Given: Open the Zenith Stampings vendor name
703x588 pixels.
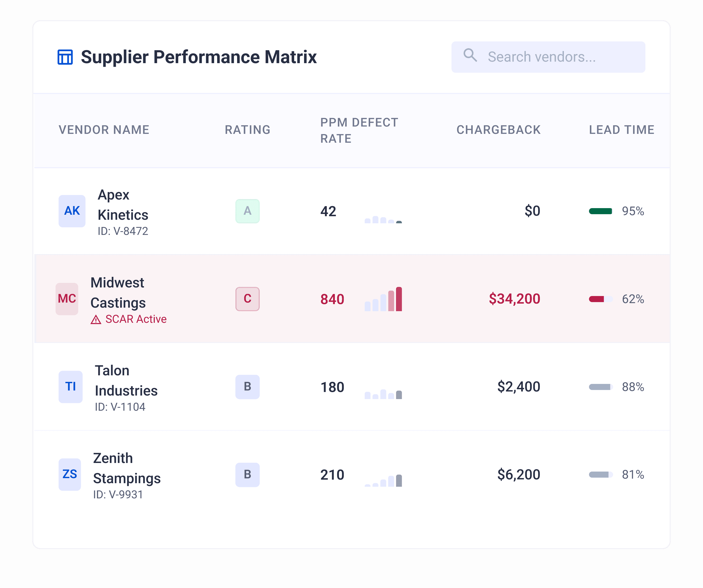Looking at the screenshot, I should click(x=127, y=469).
